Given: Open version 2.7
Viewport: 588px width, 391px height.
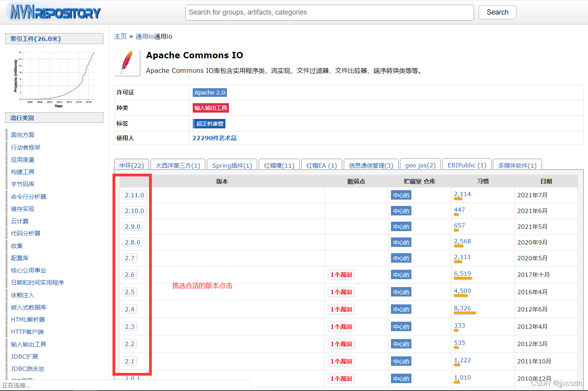Looking at the screenshot, I should point(130,258).
